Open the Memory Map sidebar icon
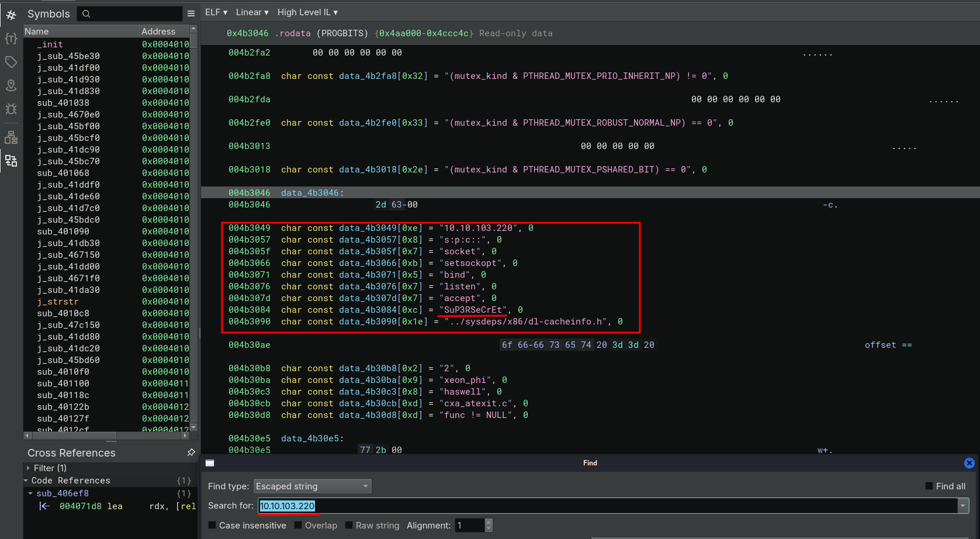The height and width of the screenshot is (539, 980). pyautogui.click(x=11, y=85)
